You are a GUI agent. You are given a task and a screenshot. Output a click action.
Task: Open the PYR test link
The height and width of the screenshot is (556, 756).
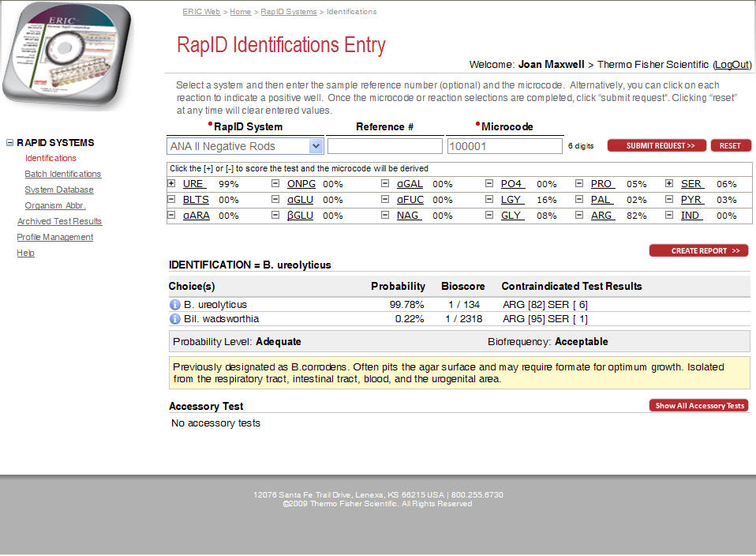click(x=692, y=200)
